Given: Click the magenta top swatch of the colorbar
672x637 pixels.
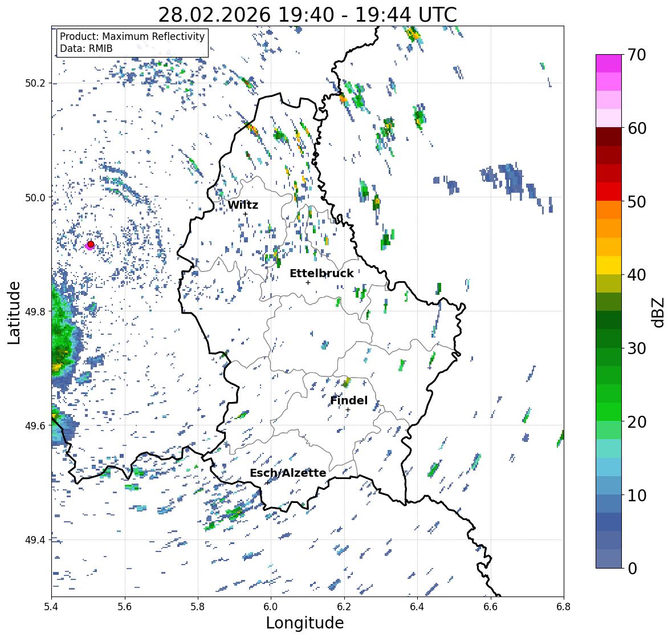Looking at the screenshot, I should [x=608, y=63].
